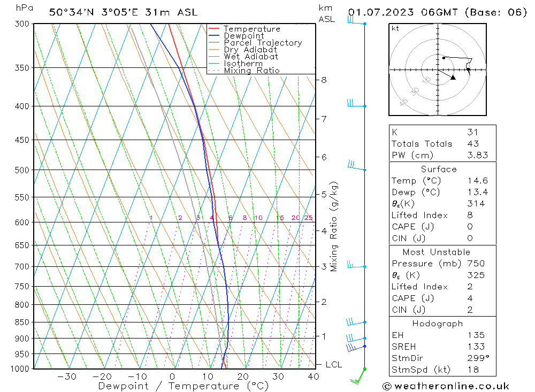Click the SREH value 133
Viewport: 535px width, 392px height.
[x=476, y=347]
